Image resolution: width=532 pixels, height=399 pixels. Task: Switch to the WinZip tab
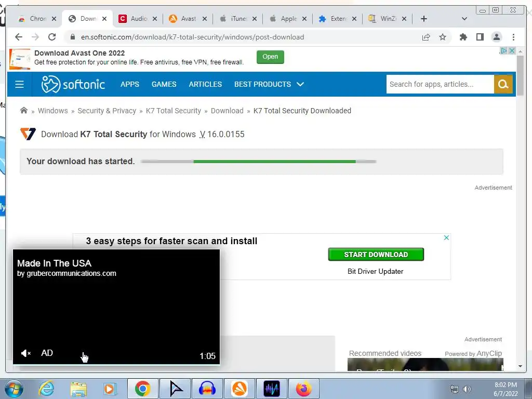click(x=383, y=19)
